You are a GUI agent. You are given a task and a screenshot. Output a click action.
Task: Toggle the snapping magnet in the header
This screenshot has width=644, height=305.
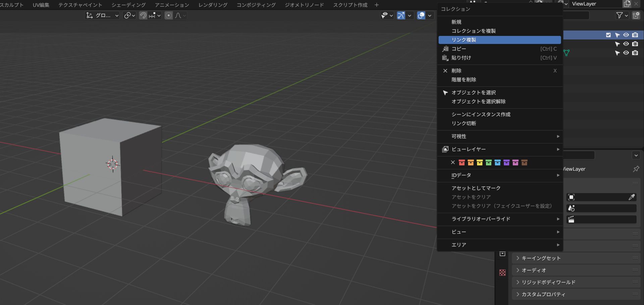pos(143,15)
